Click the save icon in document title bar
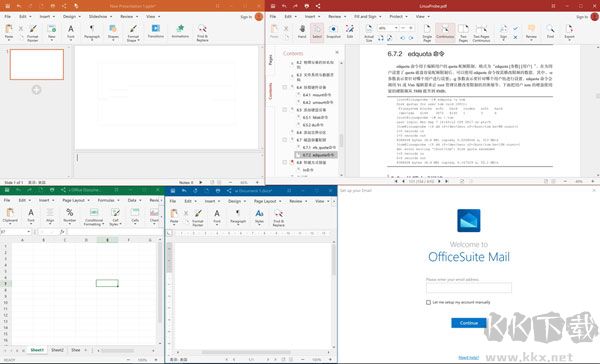Image resolution: width=600 pixels, height=364 pixels. 173,191
